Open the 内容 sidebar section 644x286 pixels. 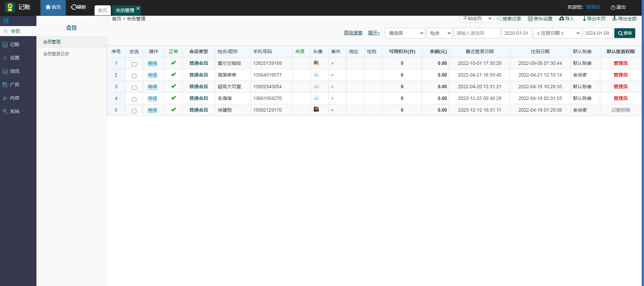[x=18, y=98]
